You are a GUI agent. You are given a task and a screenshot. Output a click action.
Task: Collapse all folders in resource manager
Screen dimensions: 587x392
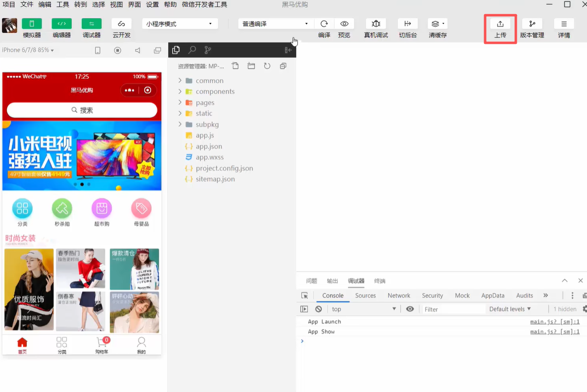(x=283, y=66)
